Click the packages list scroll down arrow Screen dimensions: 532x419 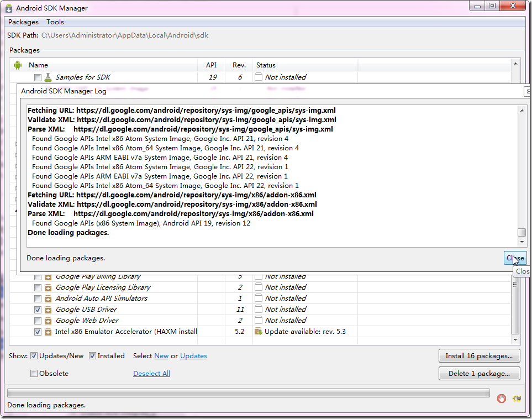515,339
